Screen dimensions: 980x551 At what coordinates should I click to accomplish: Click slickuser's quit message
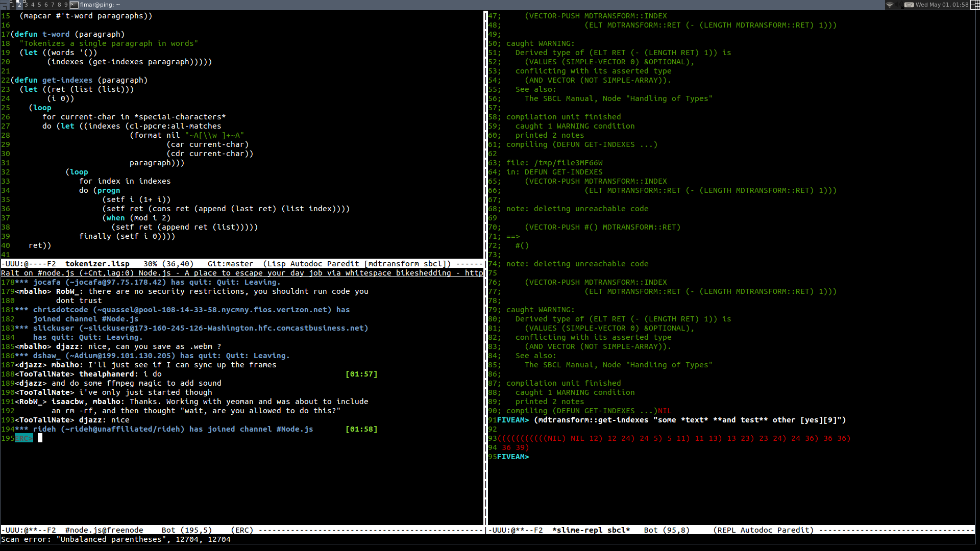[191, 333]
